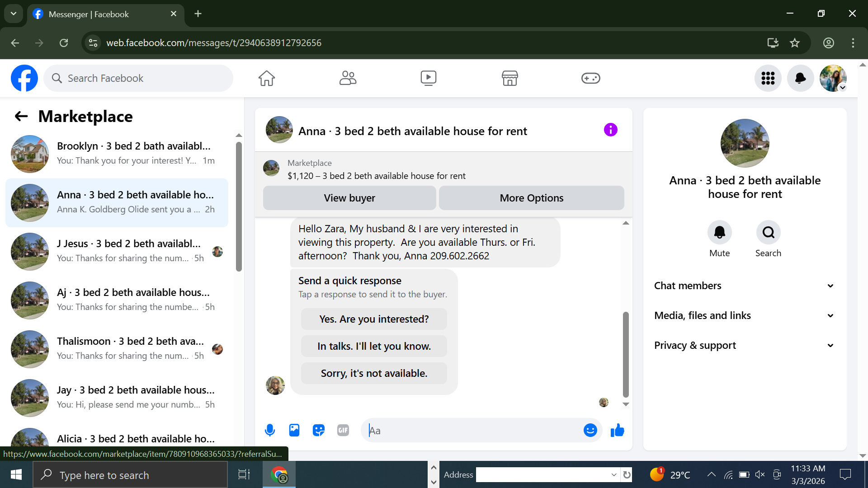The image size is (868, 488).
Task: Open the Facebook menu grid icon
Action: tap(768, 78)
